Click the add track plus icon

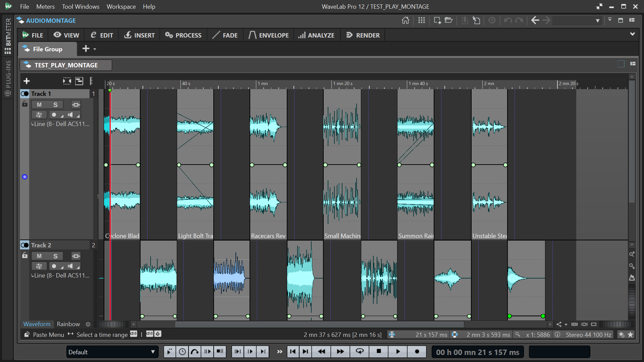coord(26,81)
